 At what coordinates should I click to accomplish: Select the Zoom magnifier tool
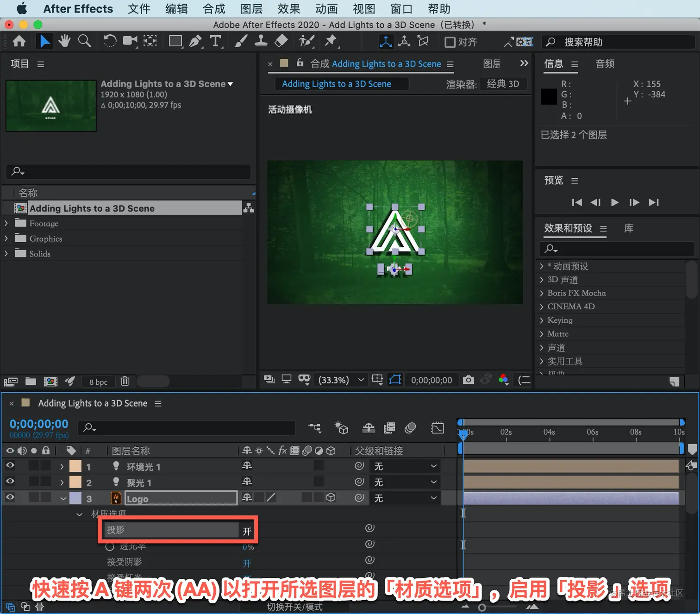pyautogui.click(x=84, y=41)
